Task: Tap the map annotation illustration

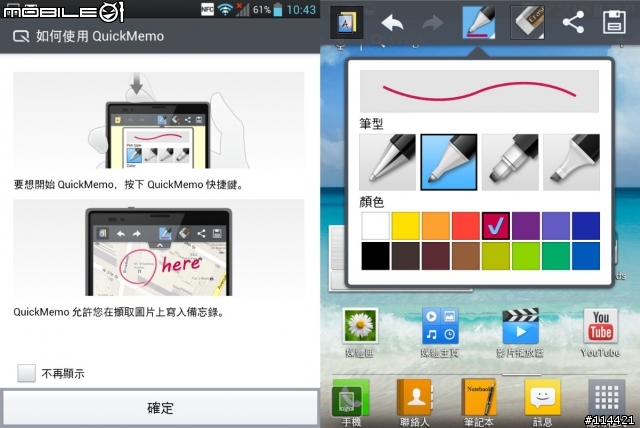Action: (159, 247)
